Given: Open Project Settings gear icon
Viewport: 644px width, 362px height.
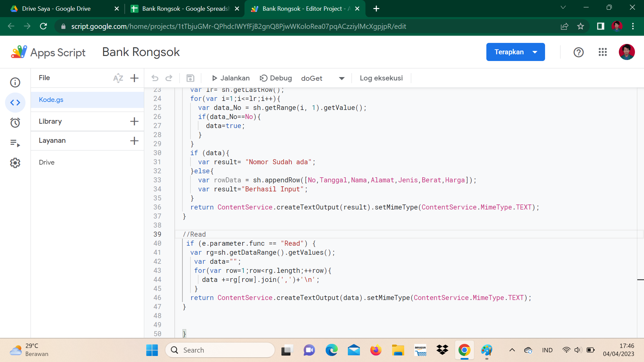Looking at the screenshot, I should (x=15, y=163).
